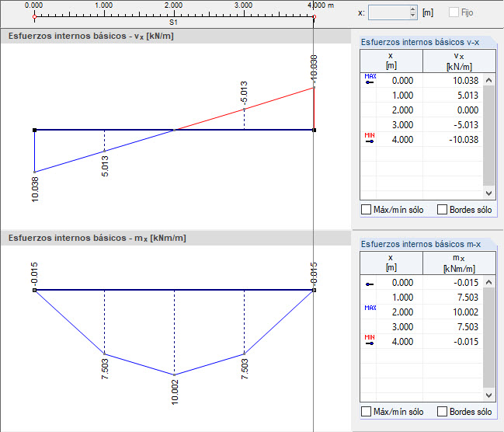This screenshot has width=504, height=432.
Task: Click 10.002 value label on mx diagram
Action: [x=175, y=392]
